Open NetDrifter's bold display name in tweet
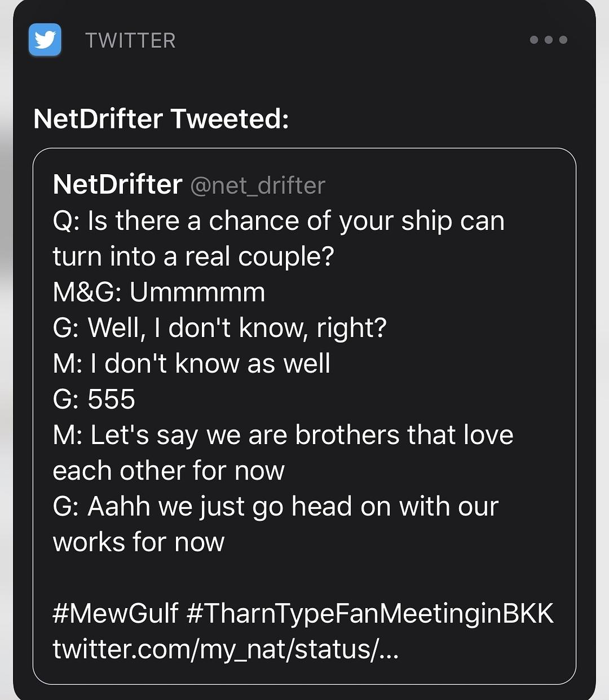The height and width of the screenshot is (700, 609). point(117,185)
